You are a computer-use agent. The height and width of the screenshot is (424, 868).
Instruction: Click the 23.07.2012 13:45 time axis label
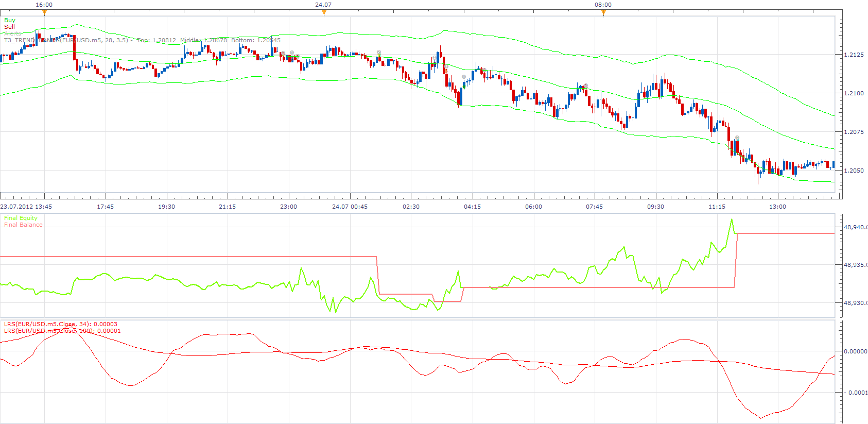[x=26, y=207]
